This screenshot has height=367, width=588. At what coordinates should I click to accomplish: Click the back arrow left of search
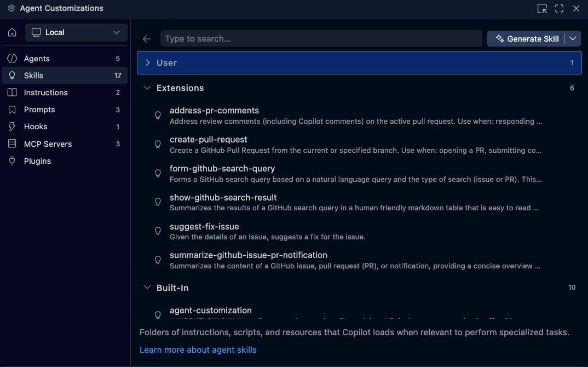146,38
